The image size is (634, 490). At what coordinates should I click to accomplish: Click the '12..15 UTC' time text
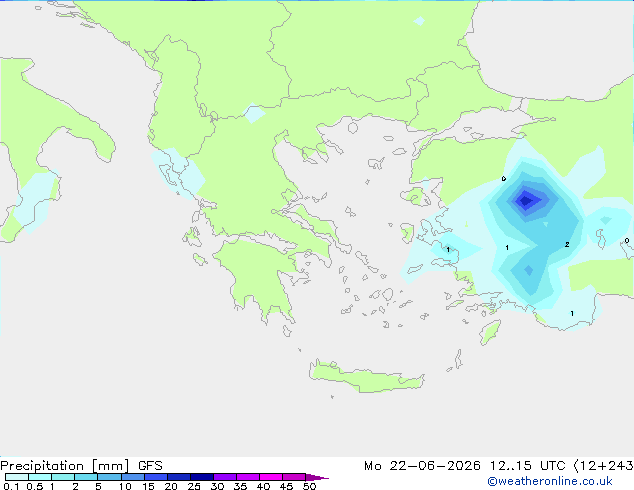pos(527,466)
